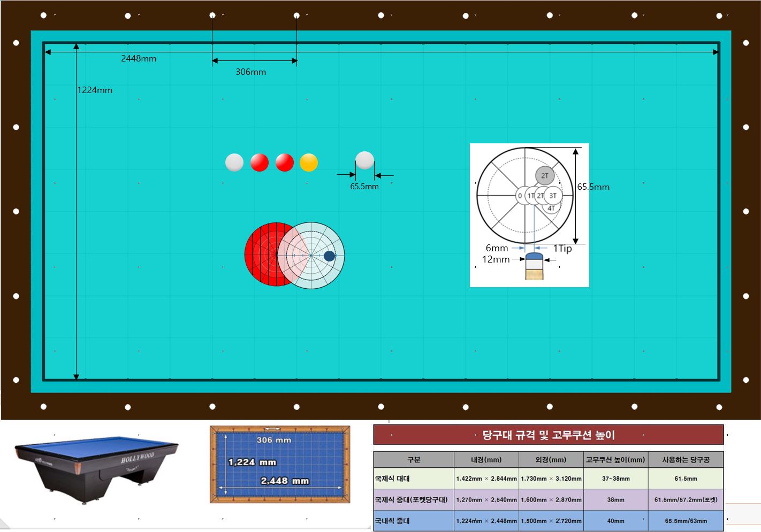
Task: Select the dark blue dot on the cue ball diagram
Action: pyautogui.click(x=329, y=256)
